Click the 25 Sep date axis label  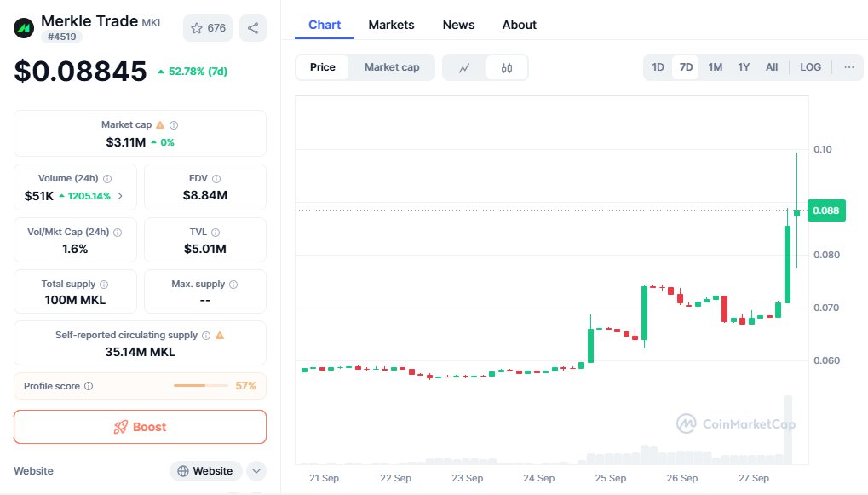[x=611, y=478]
